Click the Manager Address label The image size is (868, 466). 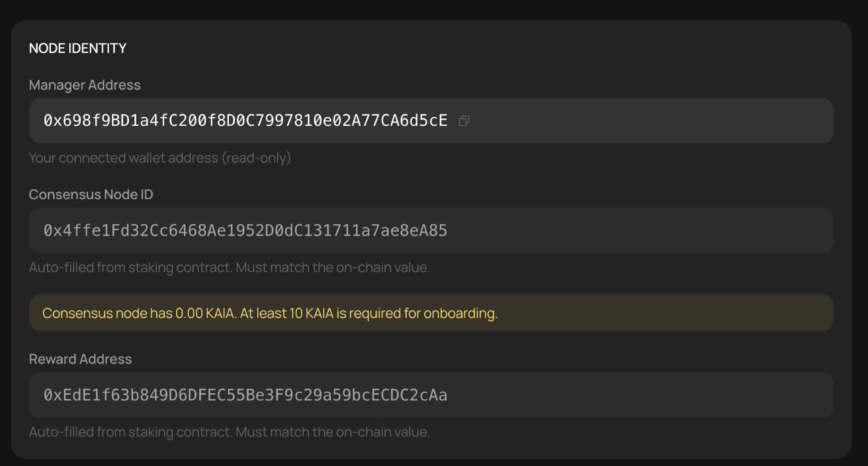[85, 85]
